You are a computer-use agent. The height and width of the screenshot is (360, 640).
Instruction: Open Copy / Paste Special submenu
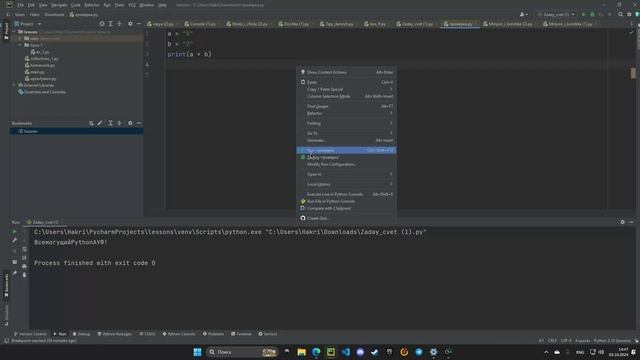click(x=346, y=89)
